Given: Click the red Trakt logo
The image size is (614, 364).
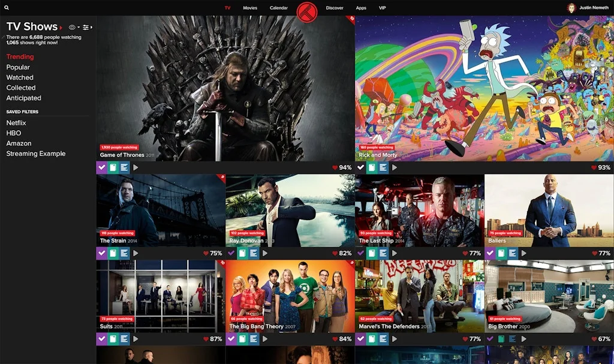Looking at the screenshot, I should pyautogui.click(x=307, y=11).
